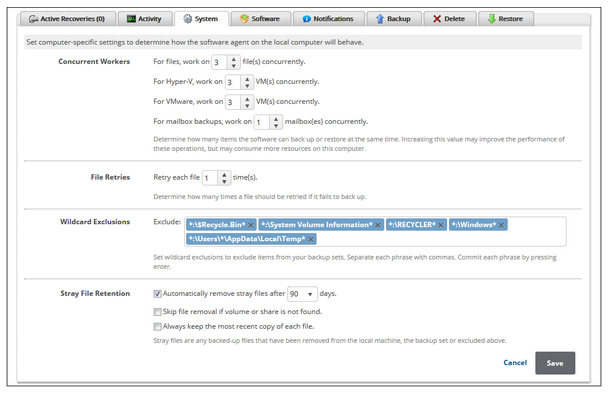Select the AppData\Local\Temp tag text
The image size is (608, 393).
tap(247, 239)
